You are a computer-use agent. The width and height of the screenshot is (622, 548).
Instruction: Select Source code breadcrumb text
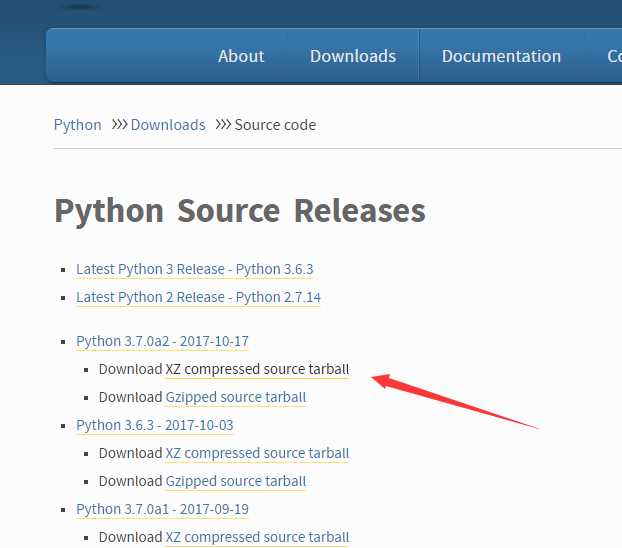(x=275, y=125)
